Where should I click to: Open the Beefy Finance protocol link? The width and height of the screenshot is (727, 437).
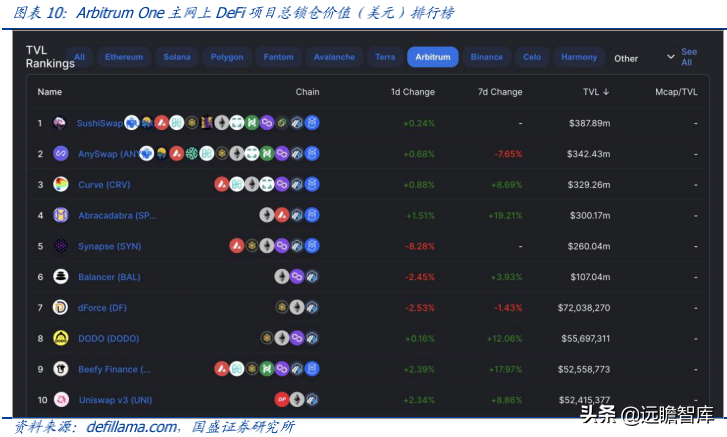(114, 369)
